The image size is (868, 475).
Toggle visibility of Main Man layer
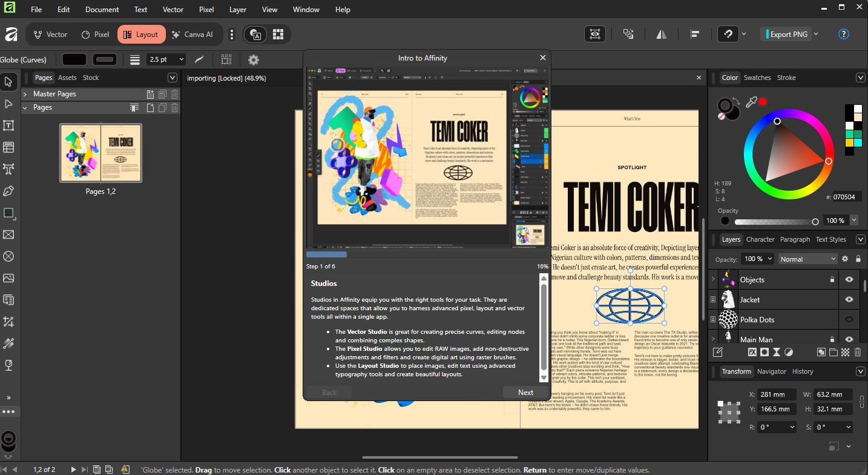849,339
